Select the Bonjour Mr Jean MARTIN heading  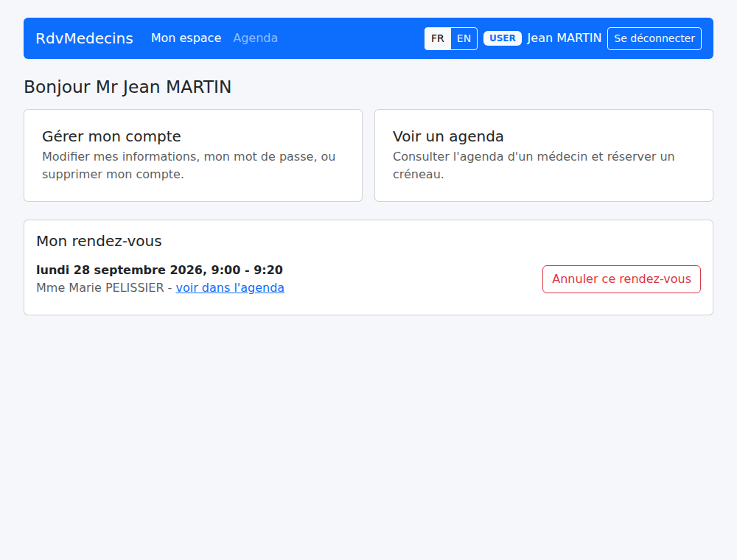pyautogui.click(x=128, y=87)
